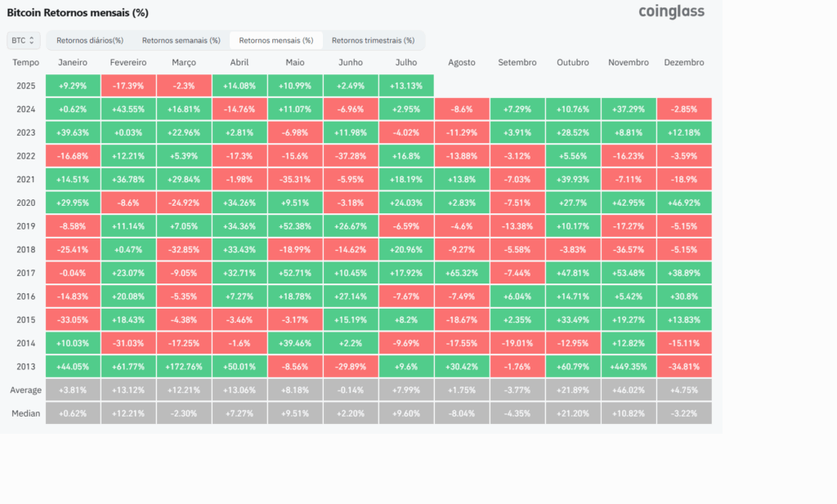Switch to Retornos trimestrais (%) tab
Viewport: 837px width, 504px height.
click(373, 41)
